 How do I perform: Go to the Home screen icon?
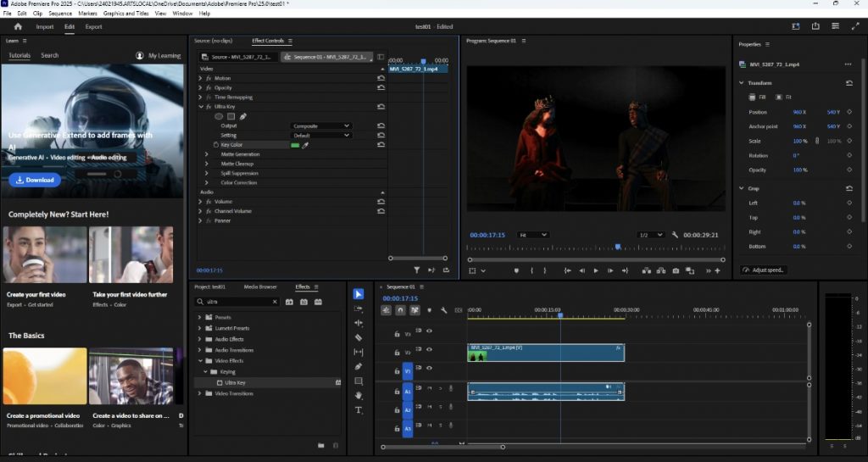coord(18,26)
